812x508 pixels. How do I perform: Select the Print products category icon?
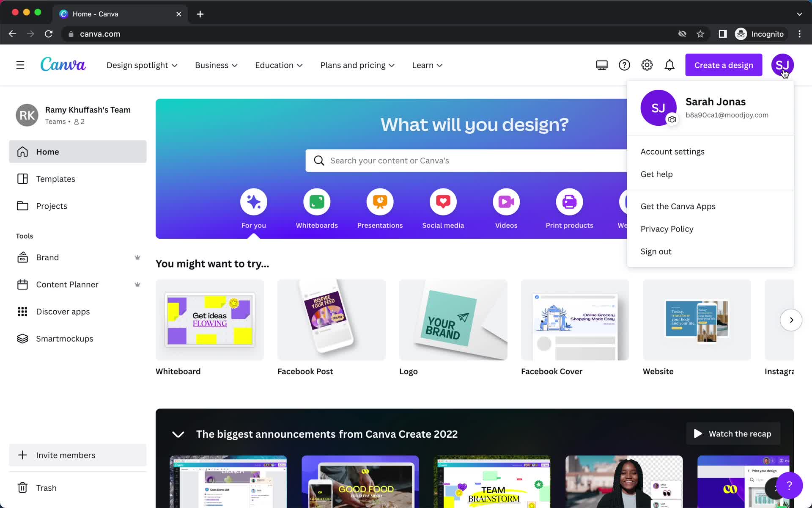[x=569, y=202]
